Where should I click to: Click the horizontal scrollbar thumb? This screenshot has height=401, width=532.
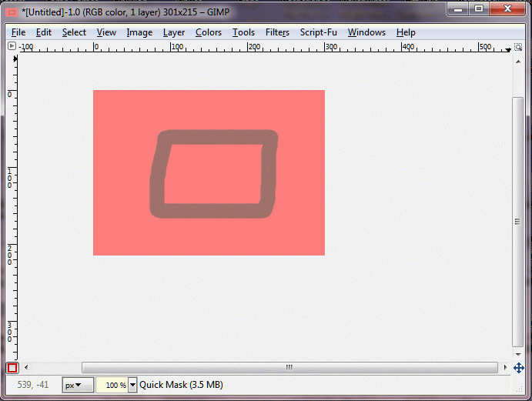pyautogui.click(x=289, y=367)
